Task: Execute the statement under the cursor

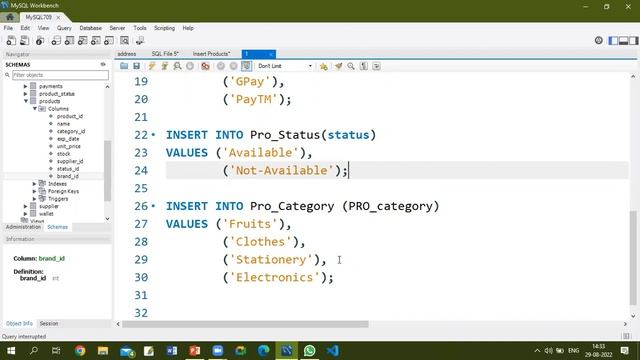Action: coord(164,66)
